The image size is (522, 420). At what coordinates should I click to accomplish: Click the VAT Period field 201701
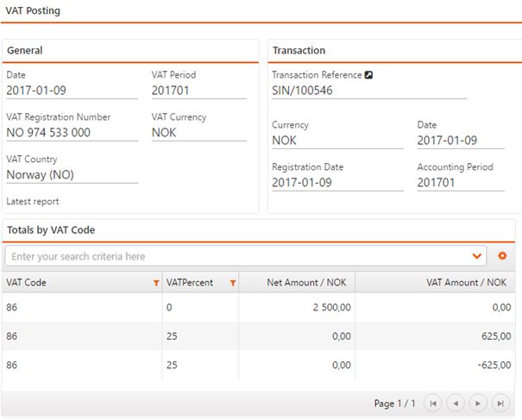click(x=198, y=91)
